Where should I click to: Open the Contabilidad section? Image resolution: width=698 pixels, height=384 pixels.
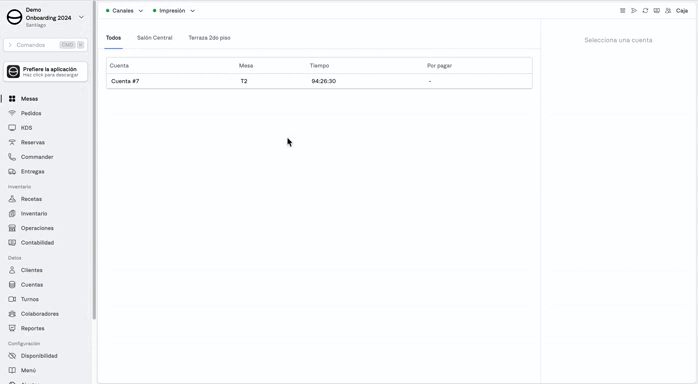(x=37, y=243)
